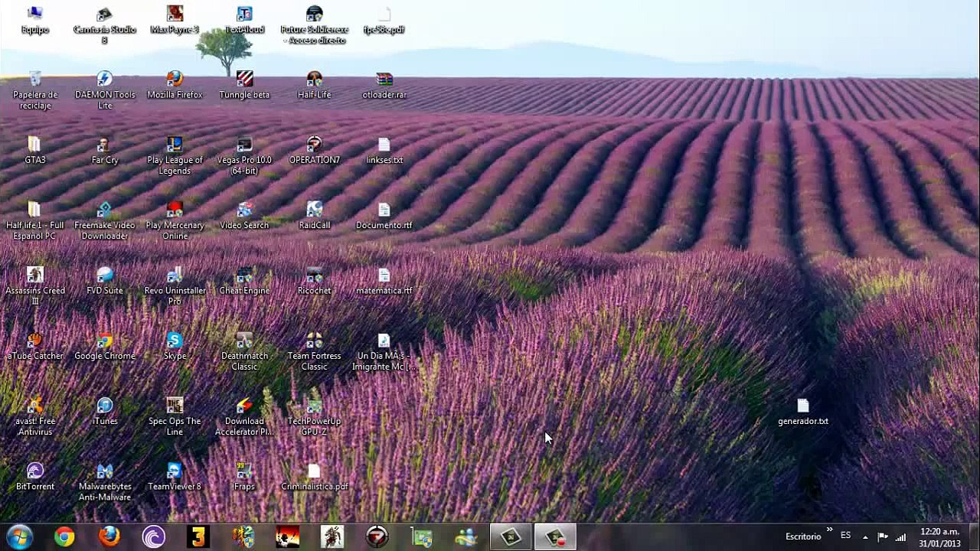Select the Skype desktop shortcut
980x551 pixels.
175,346
